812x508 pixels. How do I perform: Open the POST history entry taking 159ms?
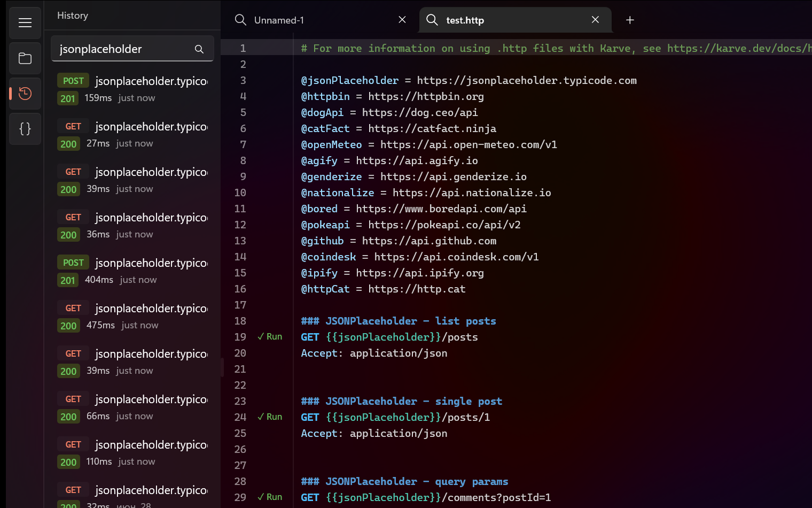tap(132, 89)
